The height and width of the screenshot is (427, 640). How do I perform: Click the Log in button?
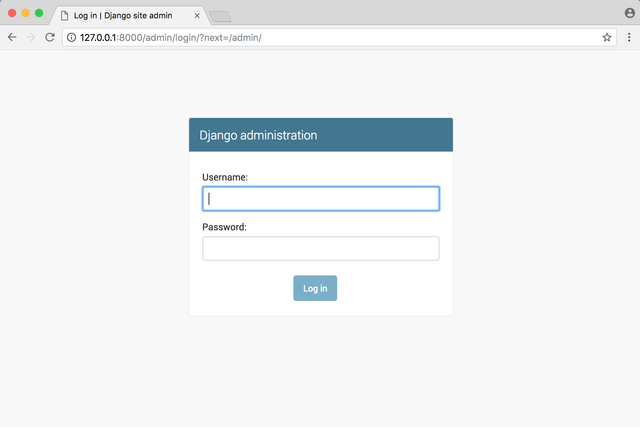(x=315, y=288)
